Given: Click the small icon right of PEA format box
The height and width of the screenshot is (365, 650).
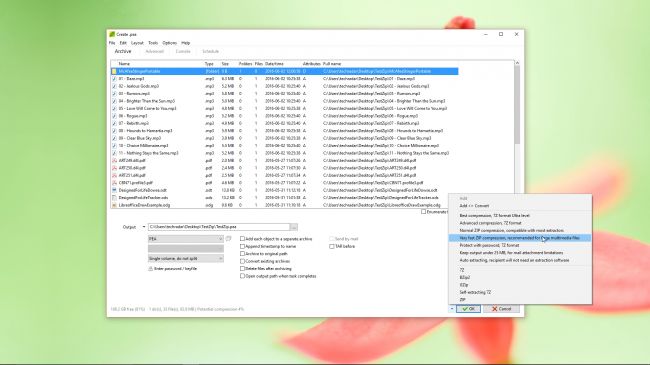Looking at the screenshot, I should [228, 239].
